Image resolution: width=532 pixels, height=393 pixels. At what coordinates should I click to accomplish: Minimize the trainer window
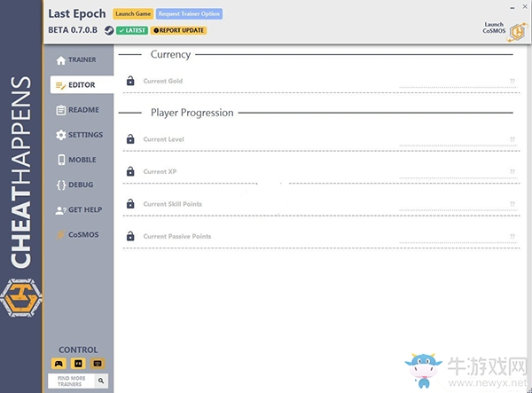(512, 7)
